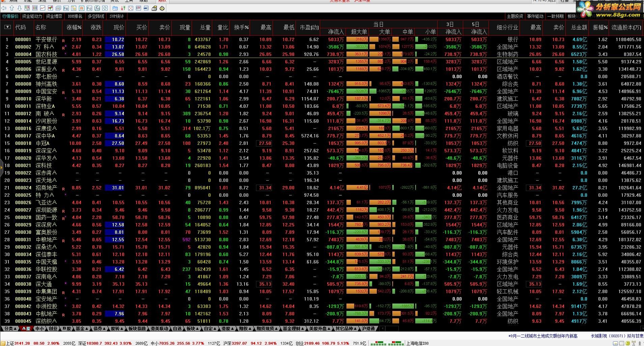644x346 pixels.
Task: Switch to the 多空阵线 tab
Action: [96, 16]
